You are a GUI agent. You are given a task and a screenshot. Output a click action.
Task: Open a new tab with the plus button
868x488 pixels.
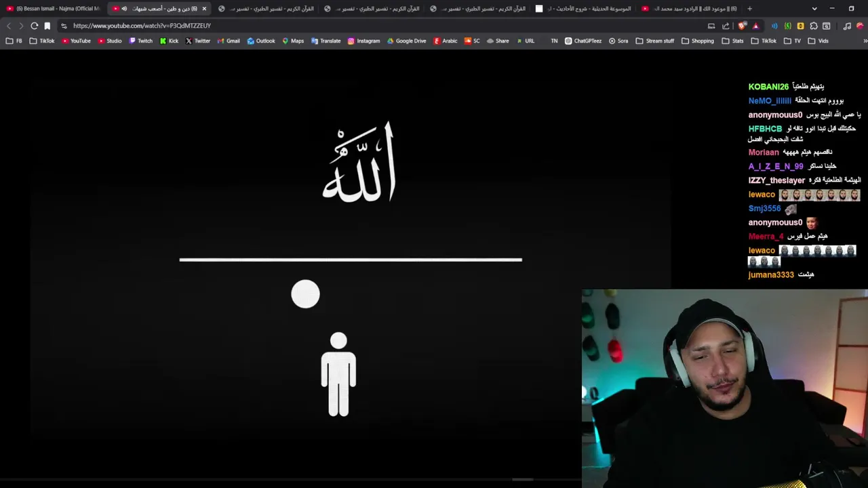[x=749, y=9]
